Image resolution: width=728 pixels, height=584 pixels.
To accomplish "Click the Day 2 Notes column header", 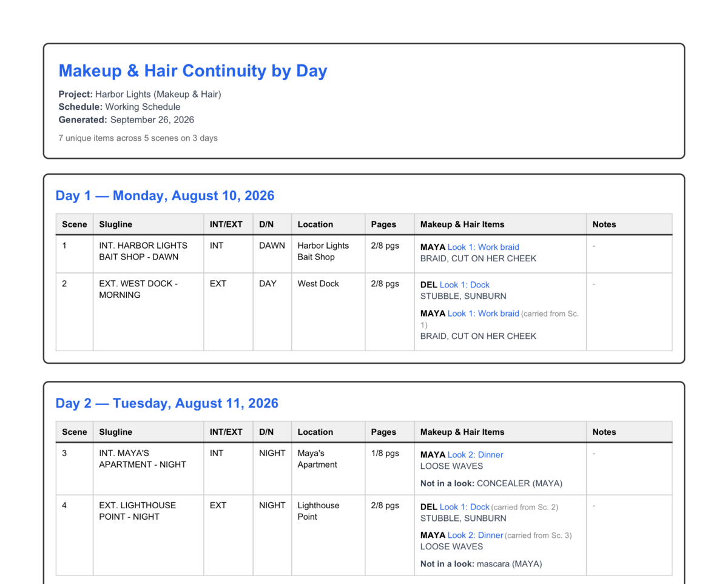I will tap(629, 432).
